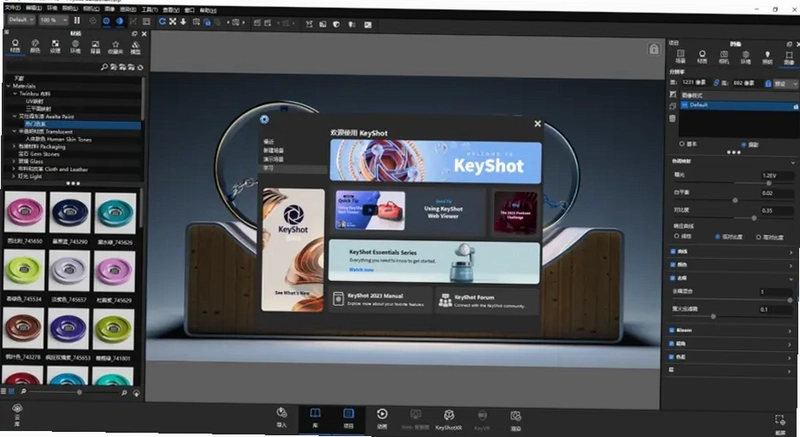Switch to the Environments library tab
This screenshot has width=800, height=437.
(75, 47)
